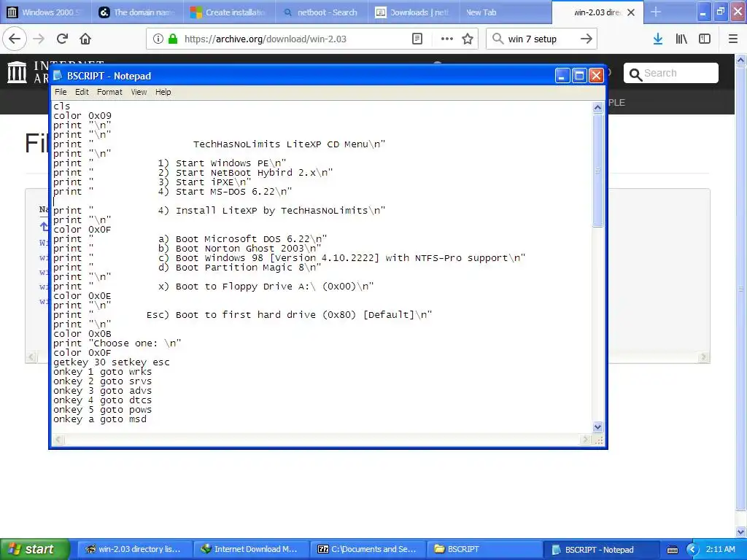
Task: Open BSCRIPT folder taskbar button
Action: click(x=484, y=550)
